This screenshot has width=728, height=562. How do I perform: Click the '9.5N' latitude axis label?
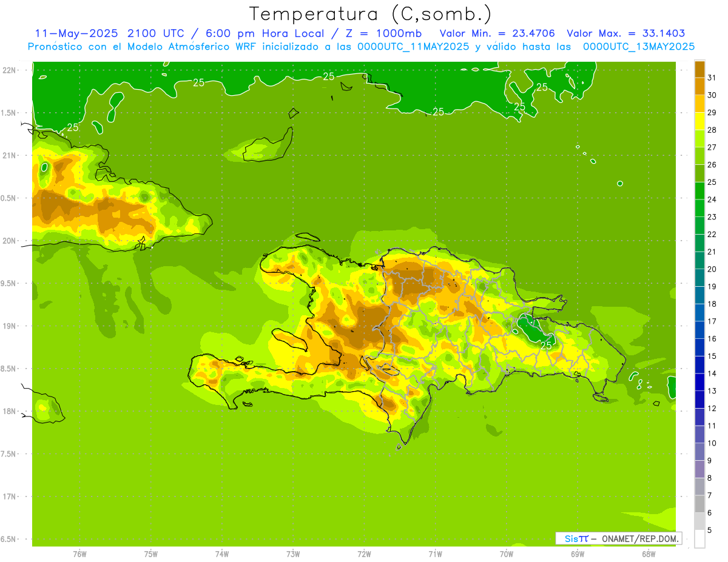pos(10,283)
